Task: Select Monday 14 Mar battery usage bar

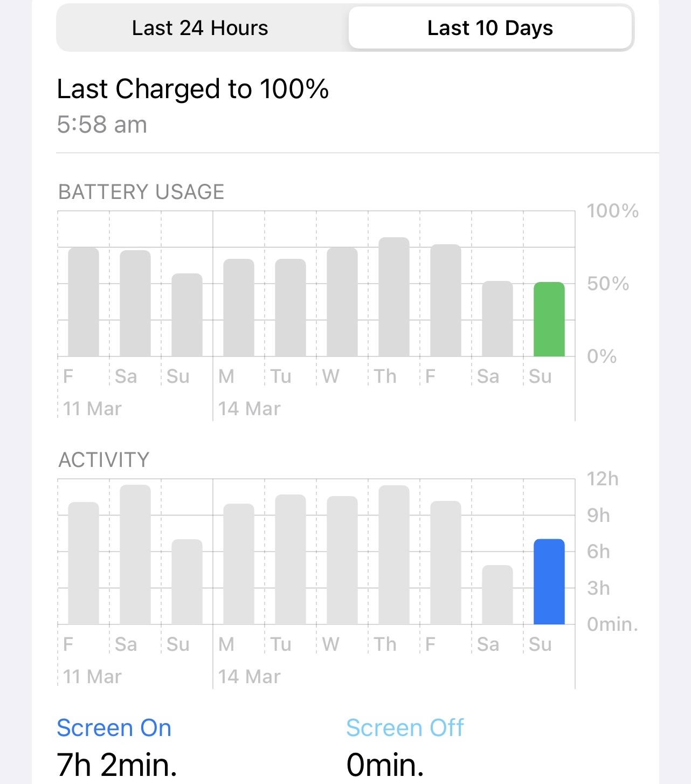Action: click(239, 308)
